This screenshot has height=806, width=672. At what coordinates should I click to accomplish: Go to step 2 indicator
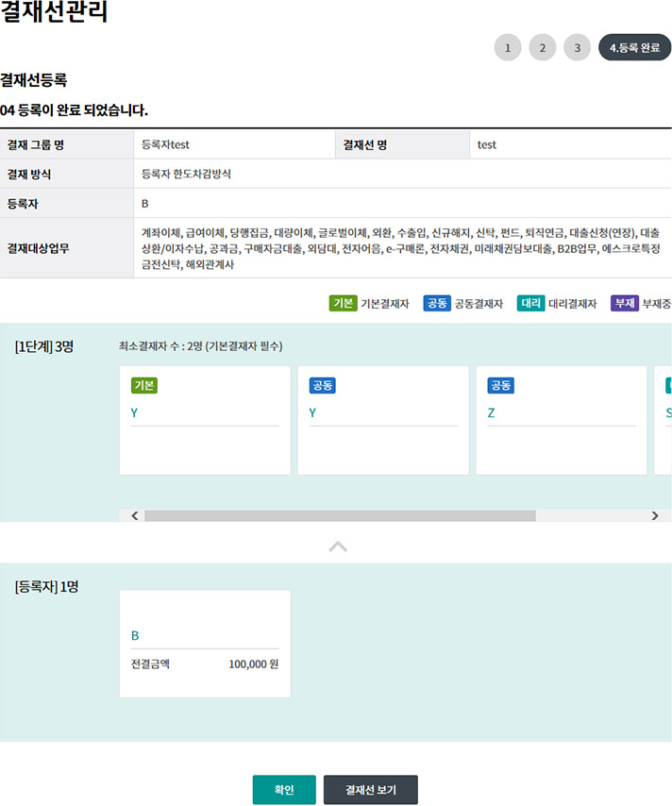tap(542, 47)
